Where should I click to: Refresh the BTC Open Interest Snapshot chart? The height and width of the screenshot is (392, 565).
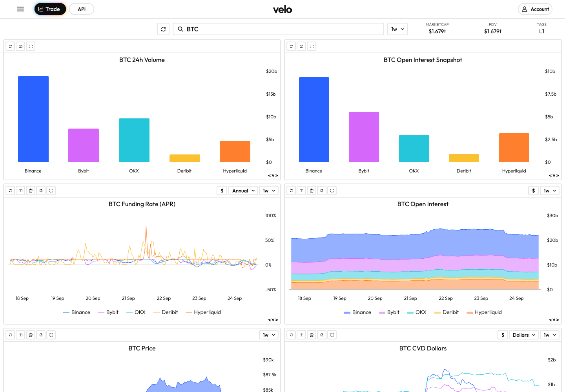tap(292, 46)
